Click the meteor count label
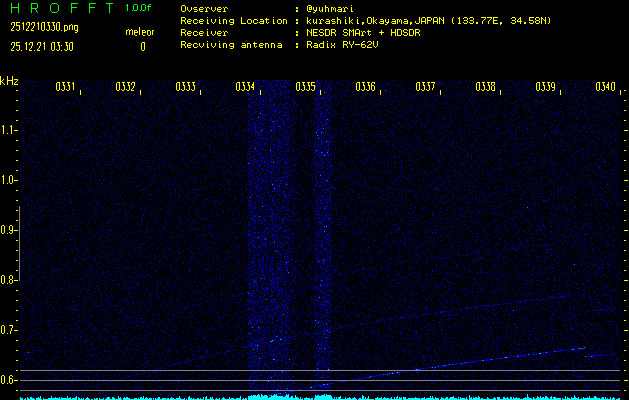Image resolution: width=629 pixels, height=400 pixels. click(139, 32)
